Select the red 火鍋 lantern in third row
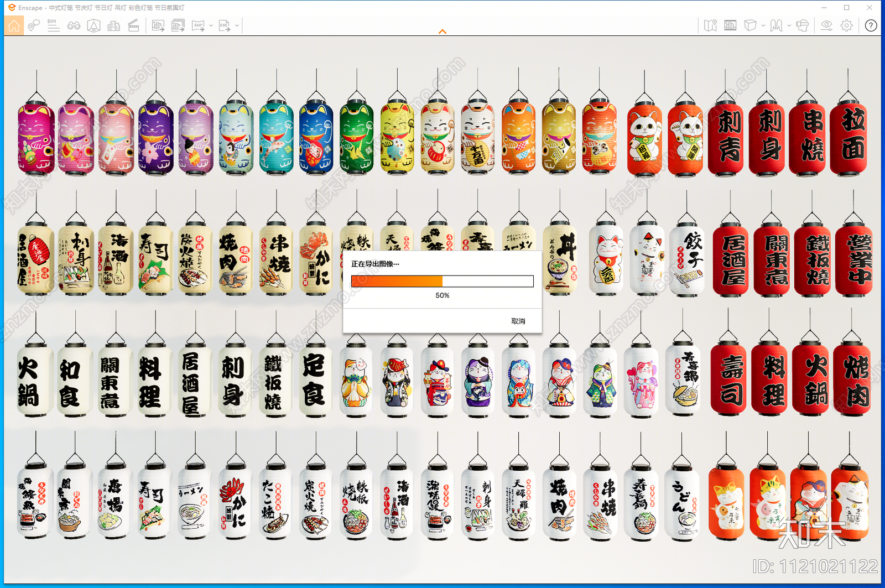Image resolution: width=885 pixels, height=588 pixels. [x=810, y=379]
